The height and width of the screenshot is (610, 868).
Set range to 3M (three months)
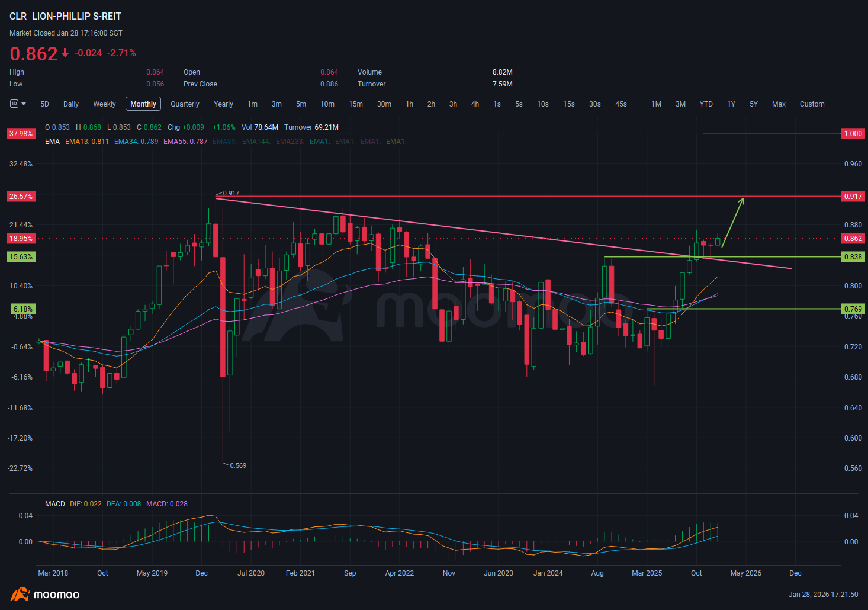coord(681,104)
